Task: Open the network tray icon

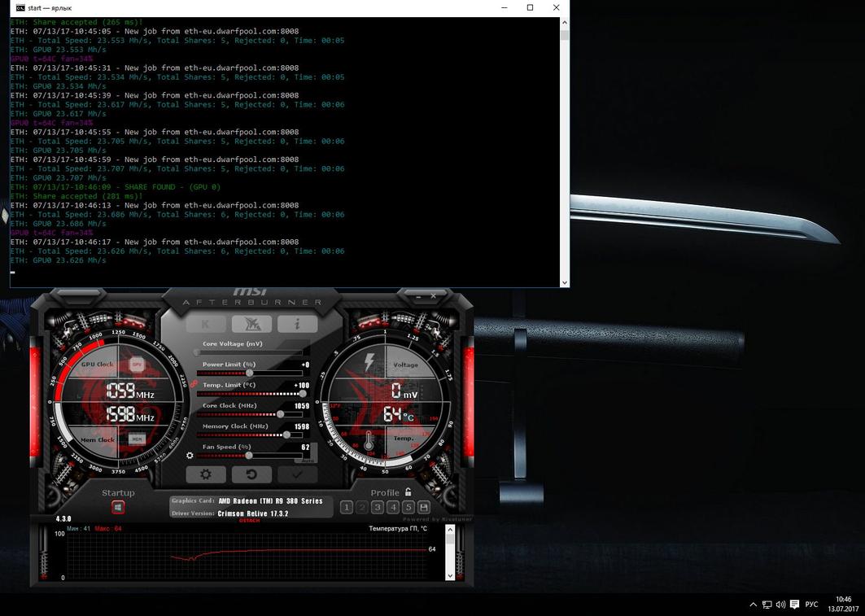Action: [x=767, y=605]
